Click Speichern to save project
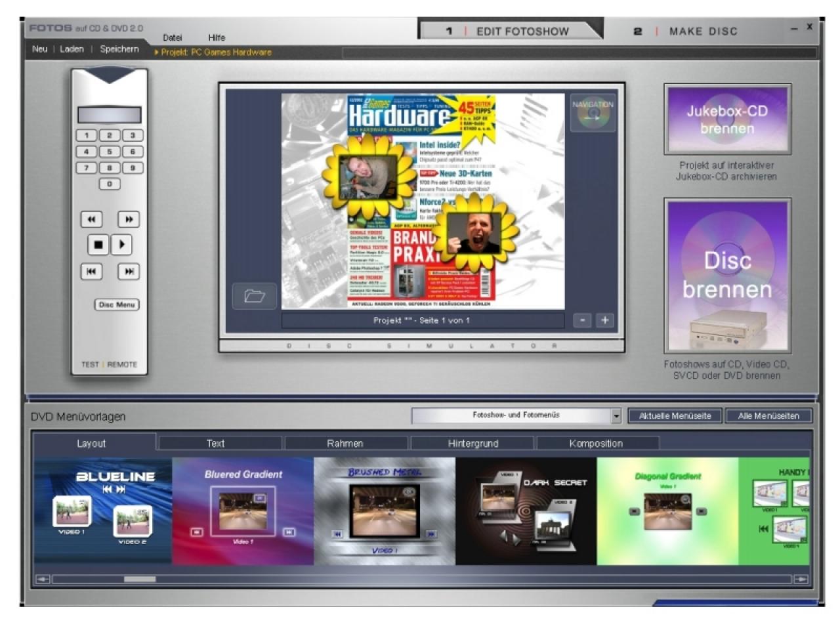Viewport: 840px width, 630px height. 119,49
